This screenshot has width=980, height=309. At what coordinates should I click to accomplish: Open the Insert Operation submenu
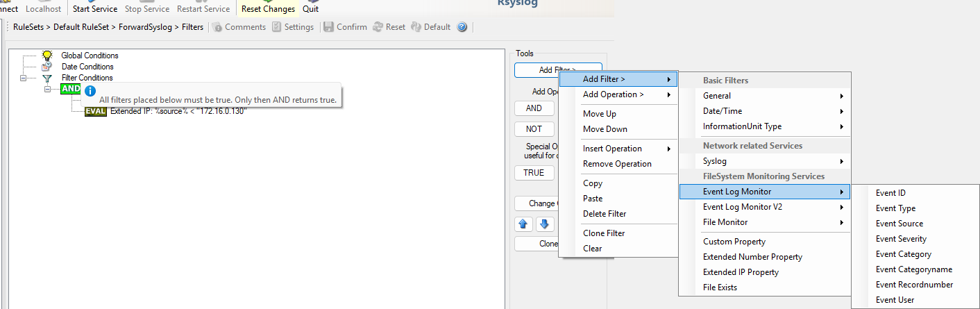618,149
